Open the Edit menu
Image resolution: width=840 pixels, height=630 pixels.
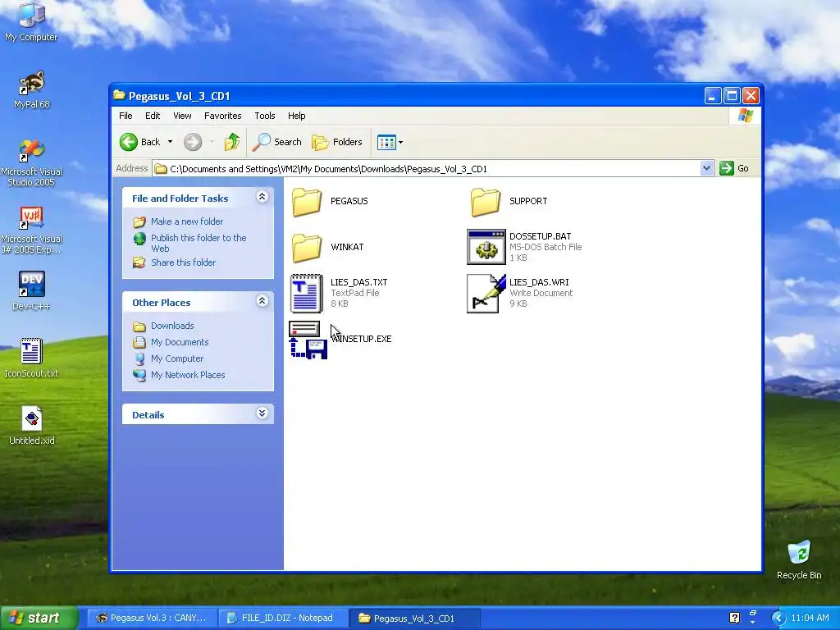(x=153, y=116)
